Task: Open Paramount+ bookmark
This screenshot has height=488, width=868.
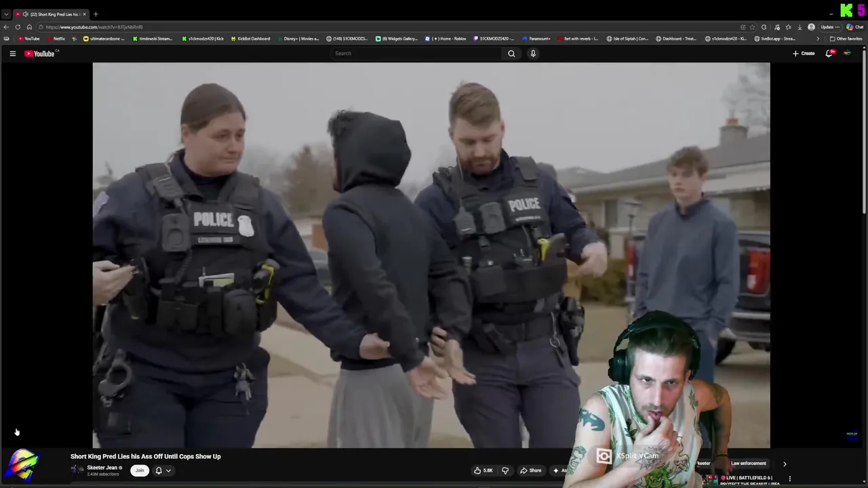Action: point(536,39)
